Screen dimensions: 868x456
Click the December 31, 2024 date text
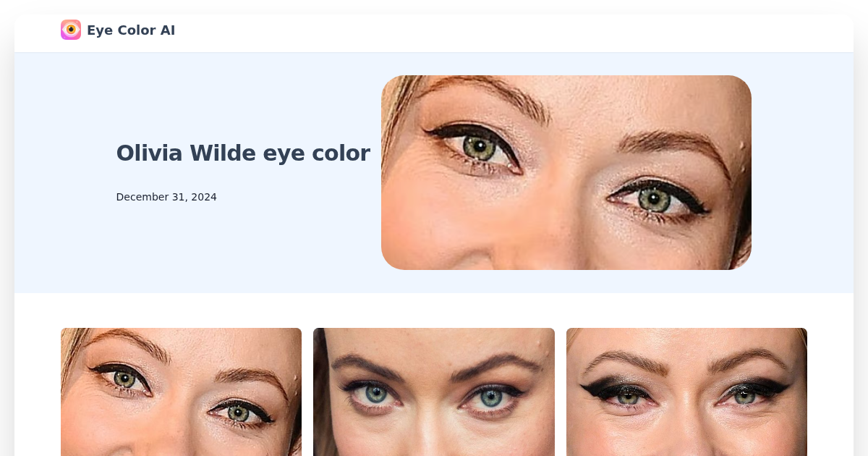pos(166,197)
